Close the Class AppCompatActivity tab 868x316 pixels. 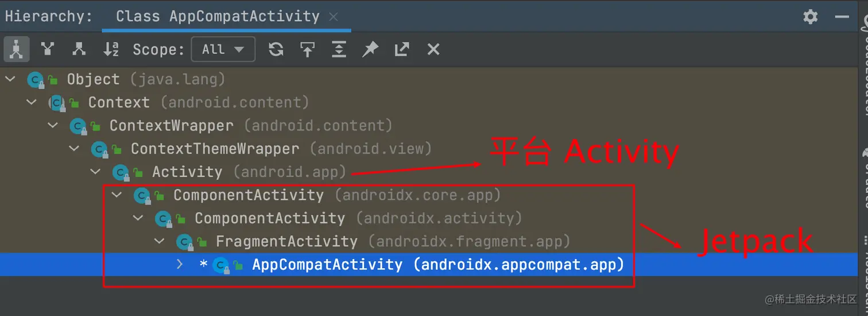tap(333, 17)
